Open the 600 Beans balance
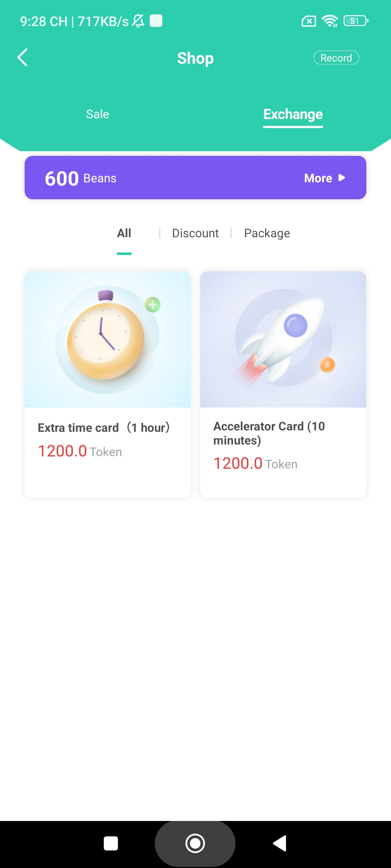Image resolution: width=391 pixels, height=868 pixels. [x=80, y=178]
